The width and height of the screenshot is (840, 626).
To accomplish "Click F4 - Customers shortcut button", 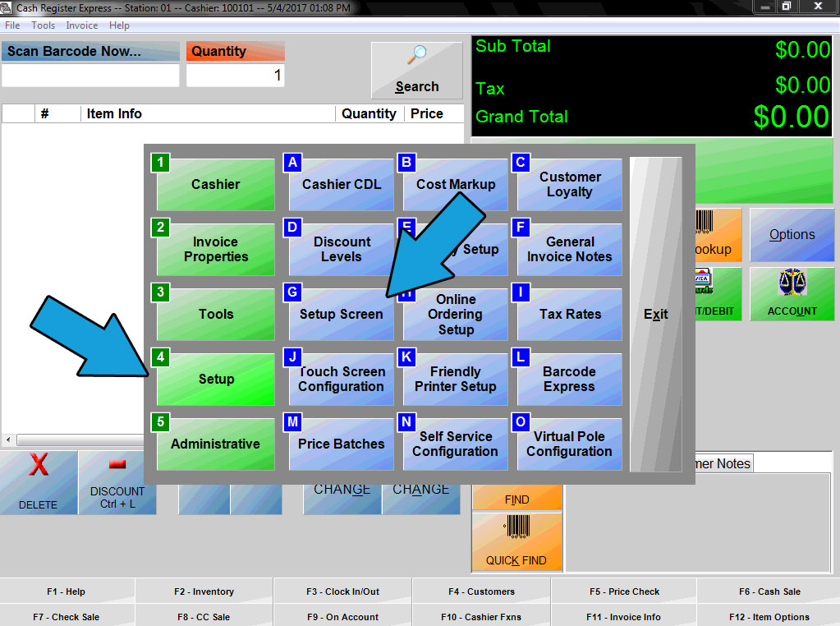I will click(x=482, y=591).
